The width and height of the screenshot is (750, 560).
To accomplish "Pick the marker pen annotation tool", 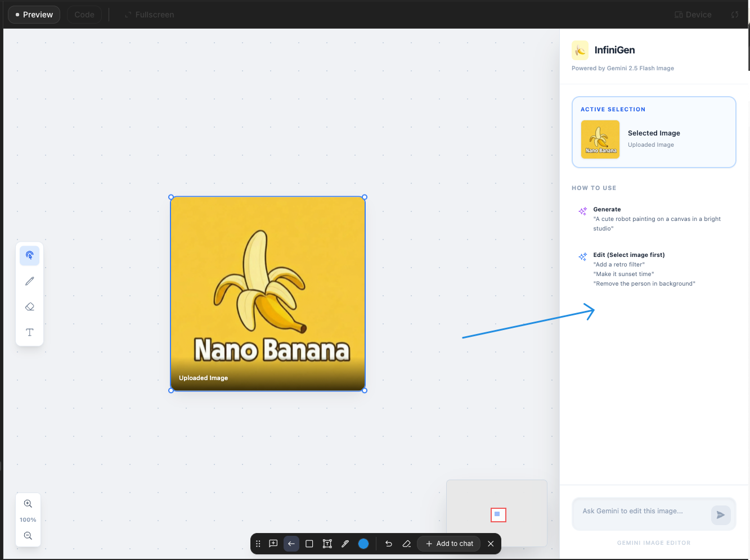I will [345, 544].
